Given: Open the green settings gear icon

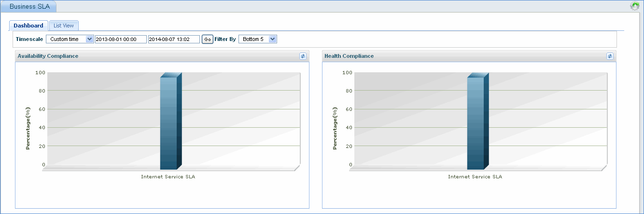Looking at the screenshot, I should click(635, 6).
